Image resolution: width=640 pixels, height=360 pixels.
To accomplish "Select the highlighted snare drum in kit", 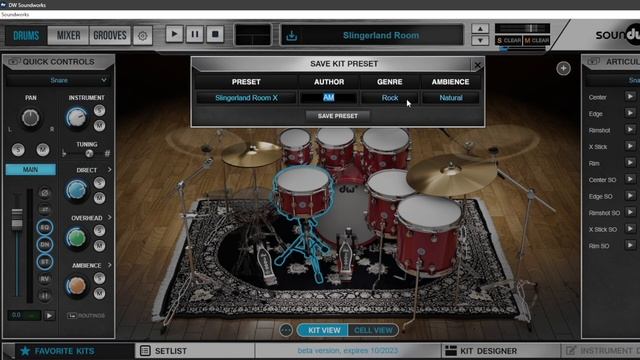I will point(303,191).
